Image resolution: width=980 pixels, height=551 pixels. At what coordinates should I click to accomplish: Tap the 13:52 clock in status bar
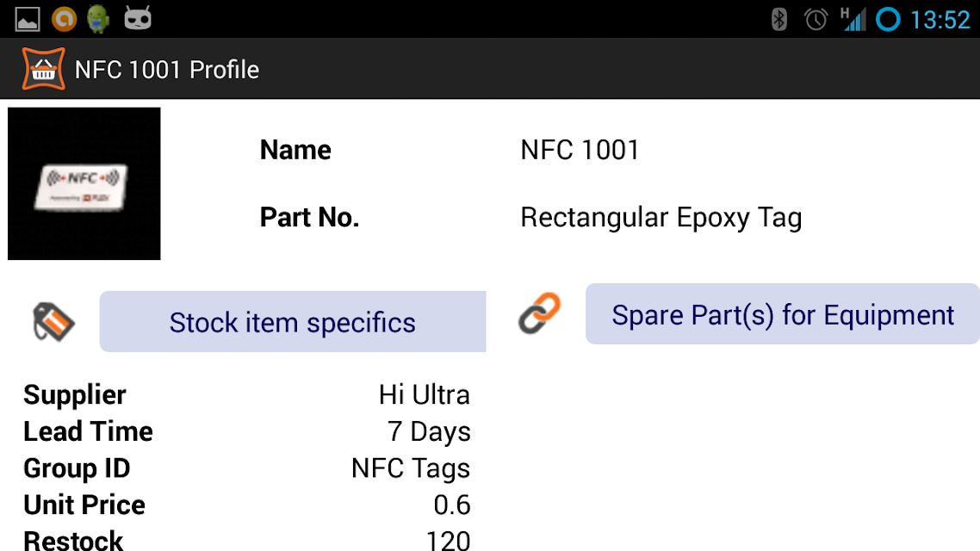click(940, 20)
